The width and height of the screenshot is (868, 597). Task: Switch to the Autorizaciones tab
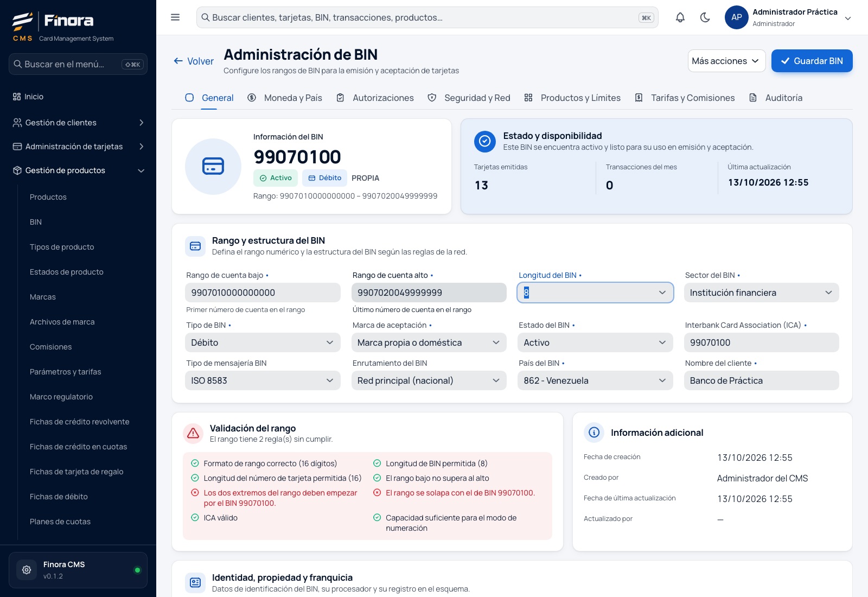(375, 98)
